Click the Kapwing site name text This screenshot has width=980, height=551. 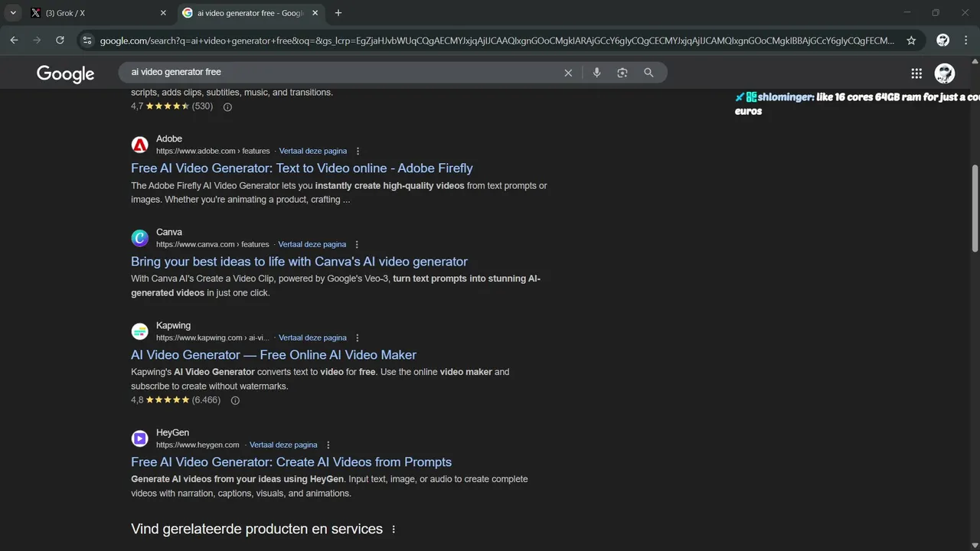[173, 326]
